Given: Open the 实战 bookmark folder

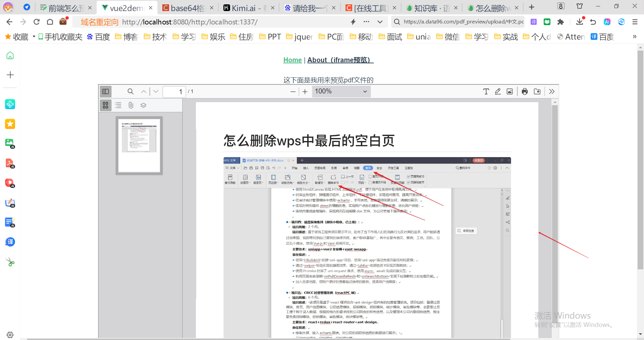Looking at the screenshot, I should tap(506, 37).
